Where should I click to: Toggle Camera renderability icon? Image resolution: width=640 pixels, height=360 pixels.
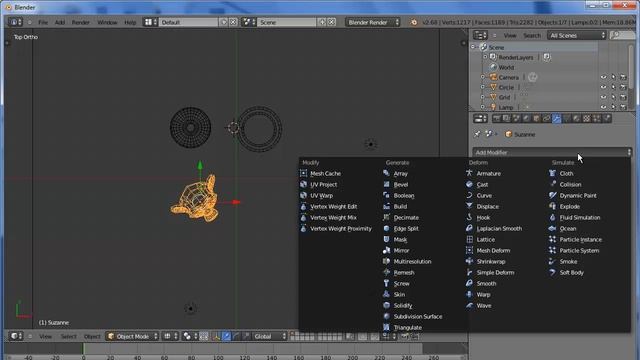coord(623,77)
